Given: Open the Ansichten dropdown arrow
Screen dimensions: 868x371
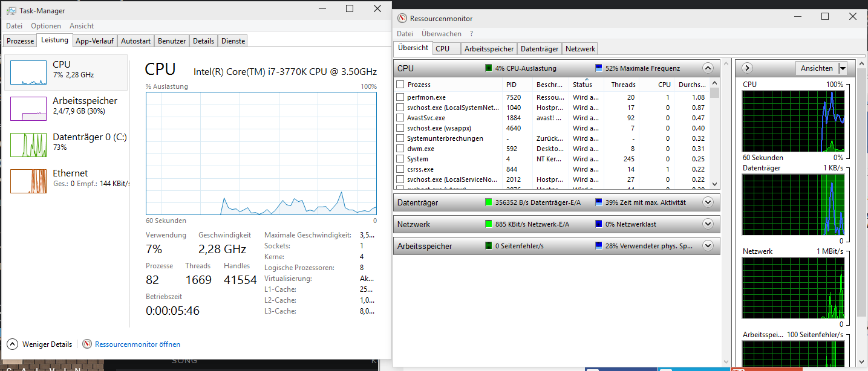Looking at the screenshot, I should click(x=843, y=68).
